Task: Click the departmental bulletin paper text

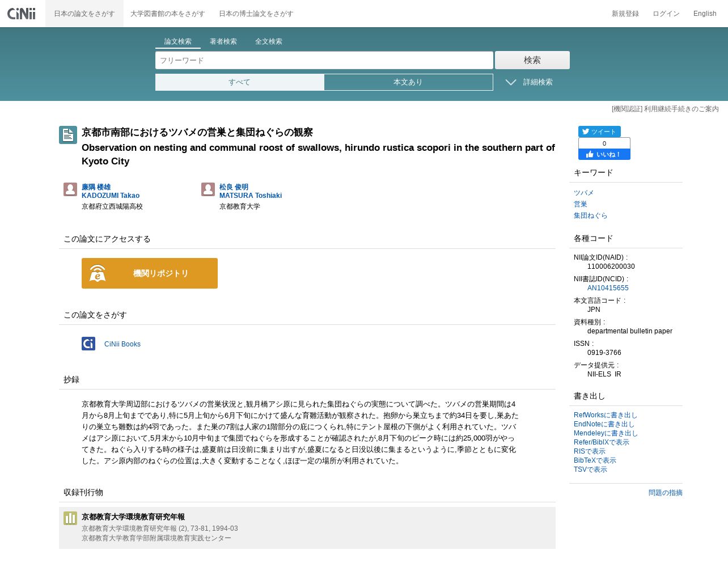Action: [x=630, y=331]
